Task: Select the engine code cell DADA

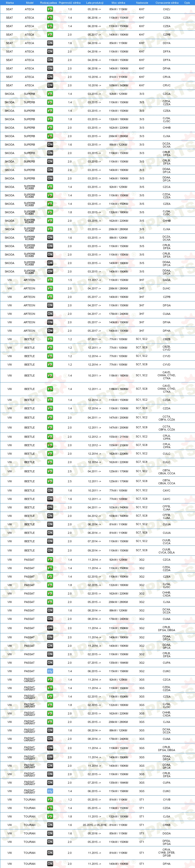Action: (167, 280)
